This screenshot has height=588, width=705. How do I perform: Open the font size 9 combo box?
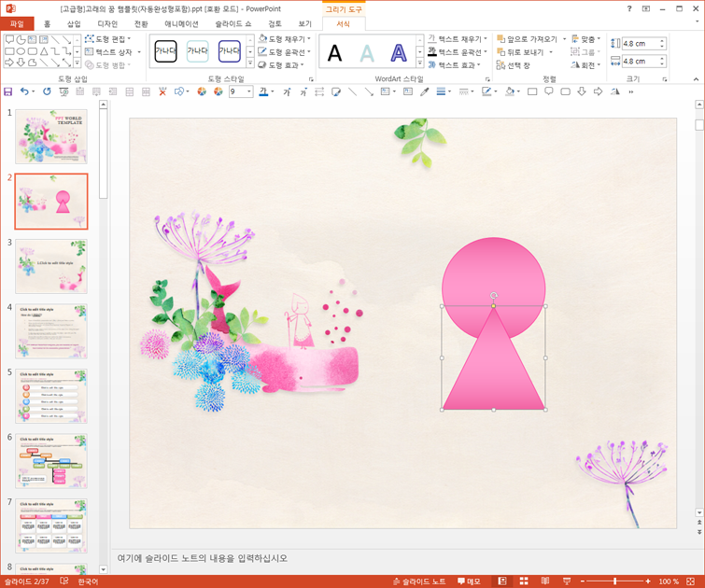241,91
